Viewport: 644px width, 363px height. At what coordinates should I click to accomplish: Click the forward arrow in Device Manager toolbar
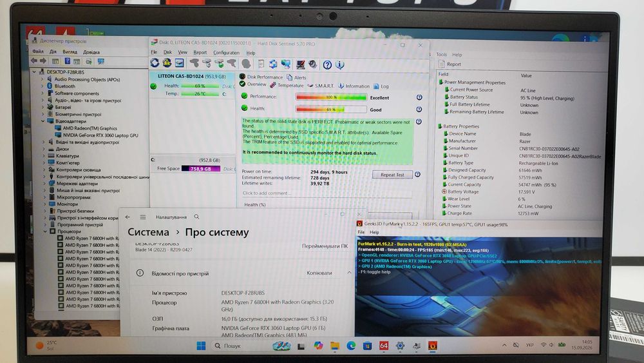(43, 61)
